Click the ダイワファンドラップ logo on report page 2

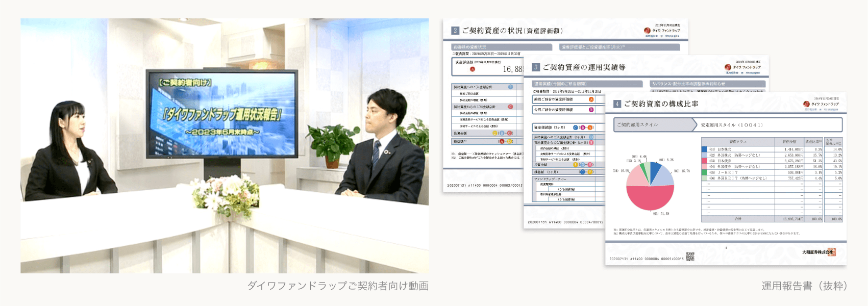pyautogui.click(x=662, y=31)
